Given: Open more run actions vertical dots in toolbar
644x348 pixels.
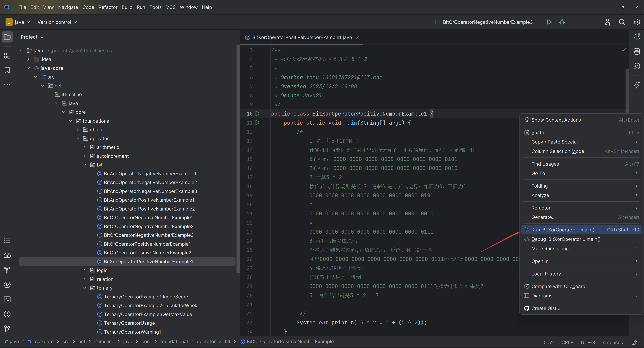Looking at the screenshot, I should (575, 22).
